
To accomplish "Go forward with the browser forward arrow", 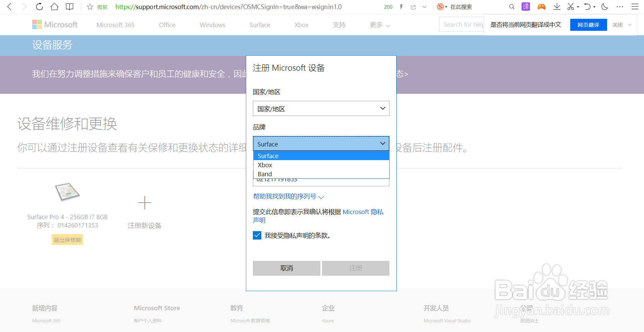I will coord(24,7).
